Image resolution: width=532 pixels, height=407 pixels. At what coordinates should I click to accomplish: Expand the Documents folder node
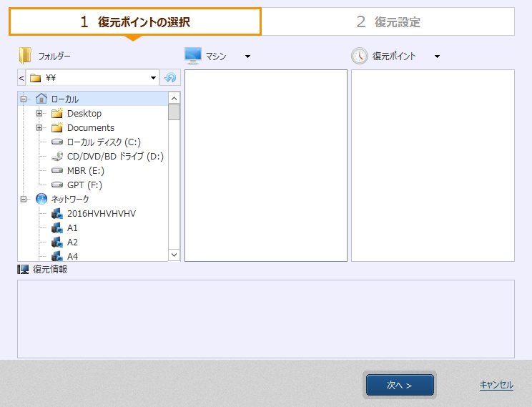coord(39,128)
